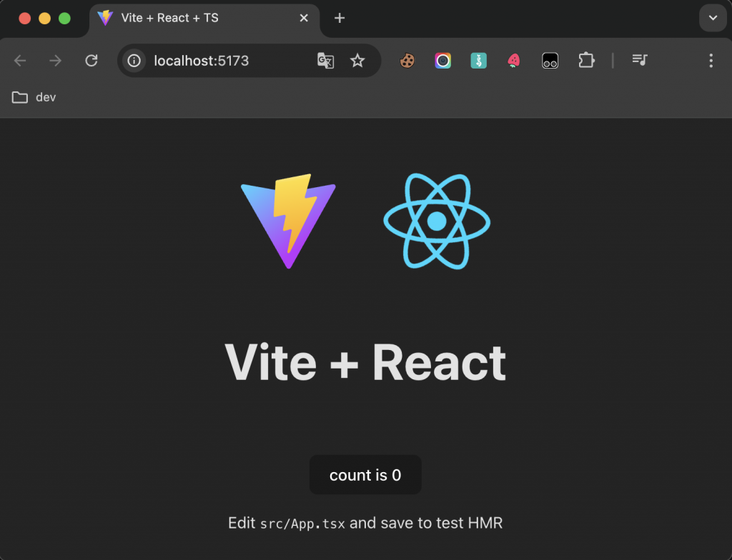Click the browser forward arrow

click(x=56, y=61)
